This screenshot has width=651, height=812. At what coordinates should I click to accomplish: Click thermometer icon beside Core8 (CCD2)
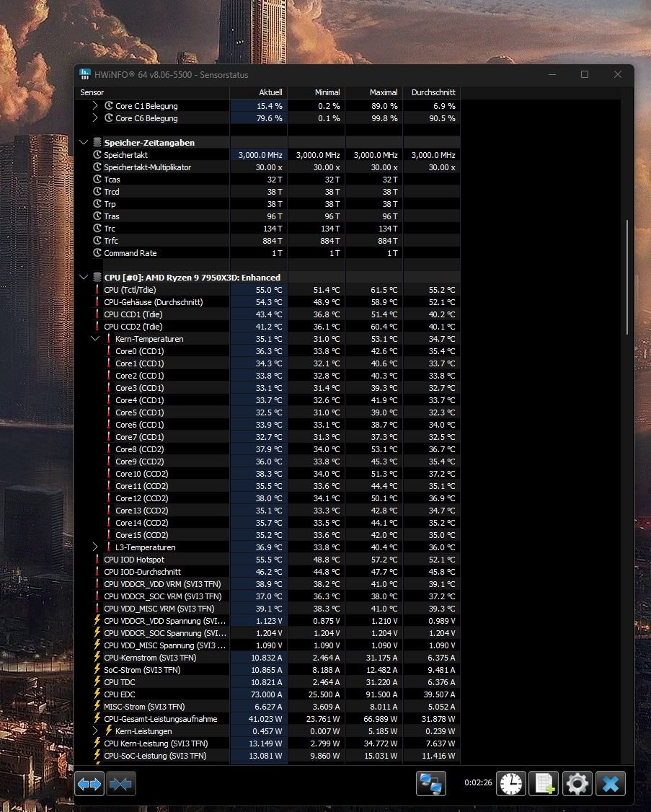(x=108, y=449)
